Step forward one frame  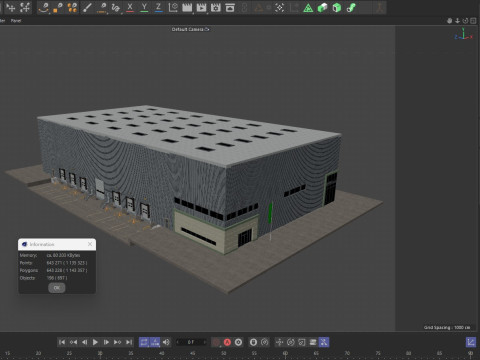[106, 342]
